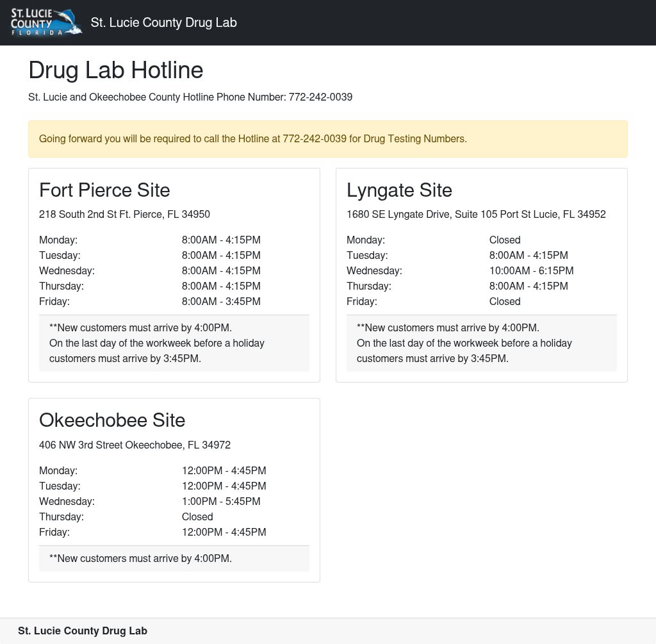This screenshot has width=656, height=644.
Task: Select the hotline phone number line under heading
Action: pyautogui.click(x=190, y=97)
